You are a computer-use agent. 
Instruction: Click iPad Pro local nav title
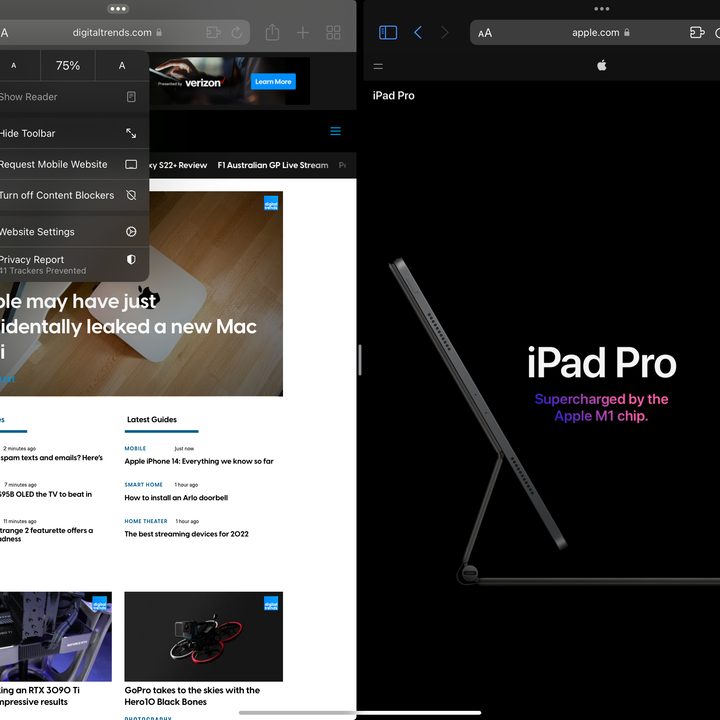point(394,96)
